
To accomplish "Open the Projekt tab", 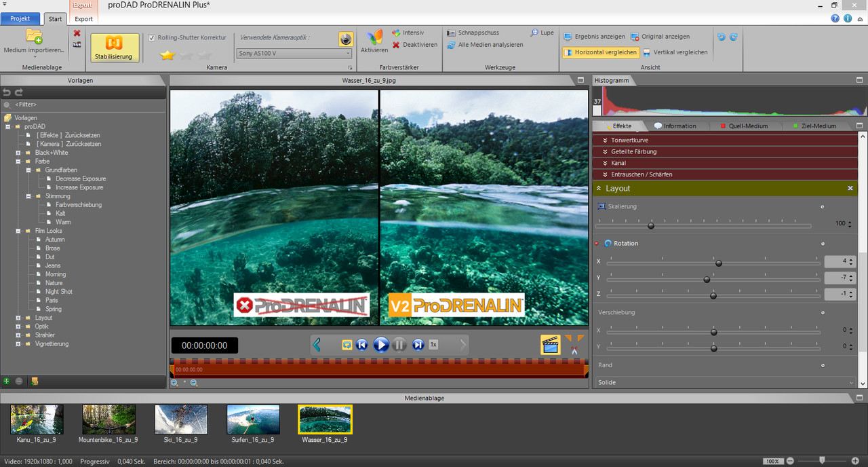I will click(20, 18).
